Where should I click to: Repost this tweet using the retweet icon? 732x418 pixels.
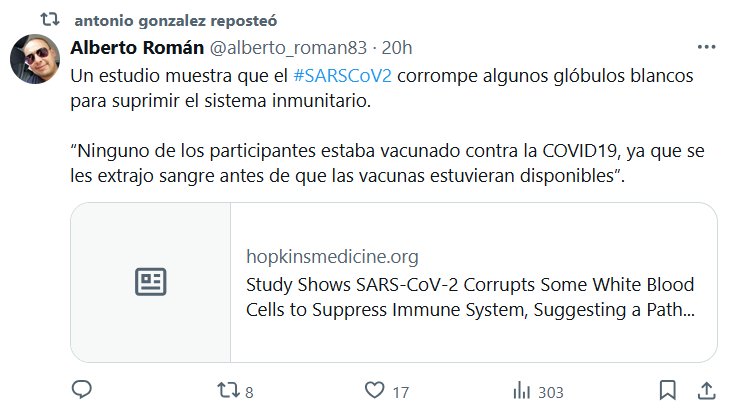pos(228,390)
